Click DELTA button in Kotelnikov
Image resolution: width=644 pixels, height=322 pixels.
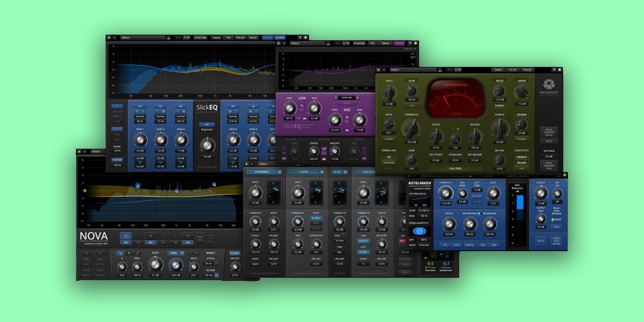(541, 241)
